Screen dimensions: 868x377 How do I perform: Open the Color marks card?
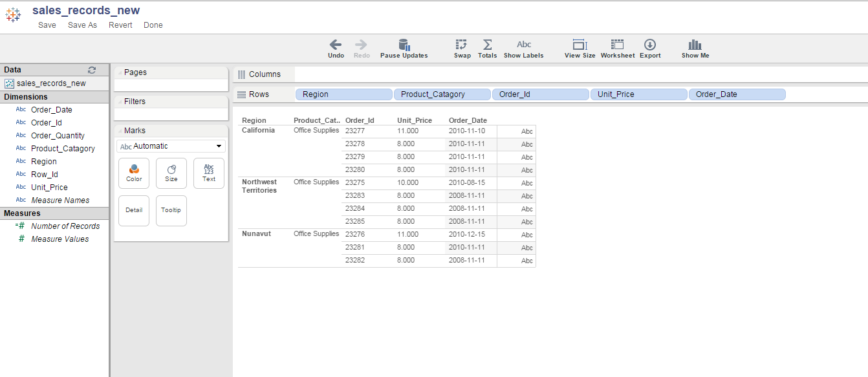pyautogui.click(x=134, y=173)
